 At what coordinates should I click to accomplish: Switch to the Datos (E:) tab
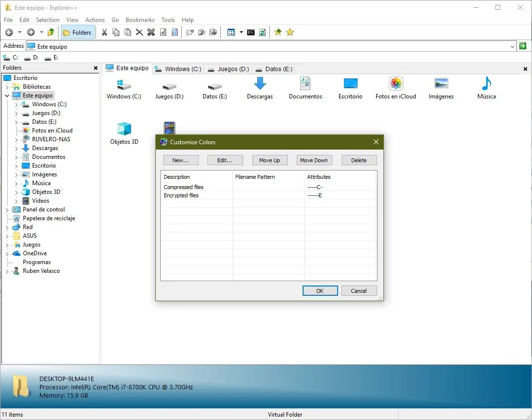click(x=274, y=69)
